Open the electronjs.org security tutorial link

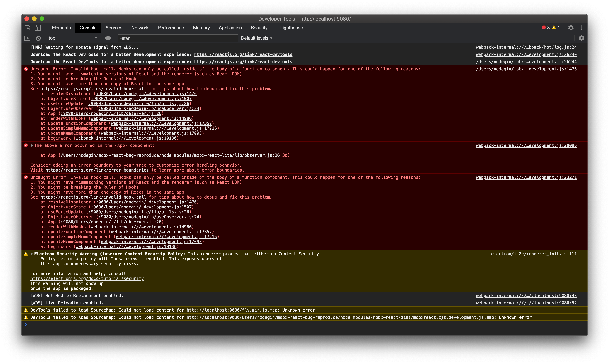[87, 279]
